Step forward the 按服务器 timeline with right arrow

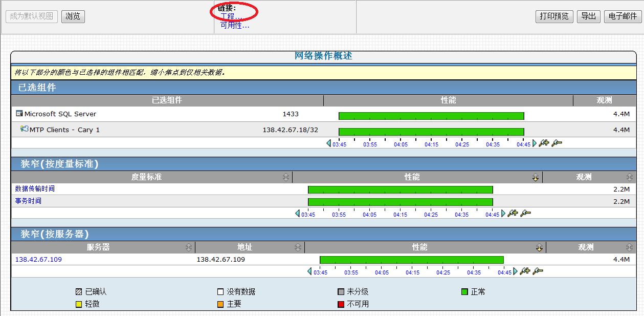(x=516, y=271)
